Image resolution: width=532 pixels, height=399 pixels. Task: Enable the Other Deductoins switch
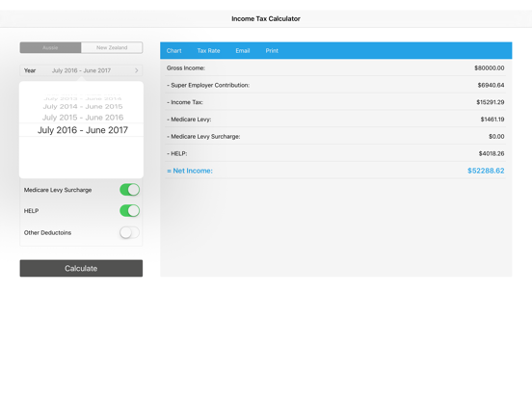click(129, 233)
